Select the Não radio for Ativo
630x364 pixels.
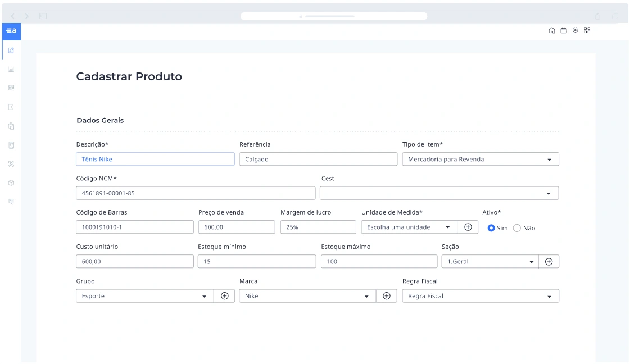click(517, 228)
